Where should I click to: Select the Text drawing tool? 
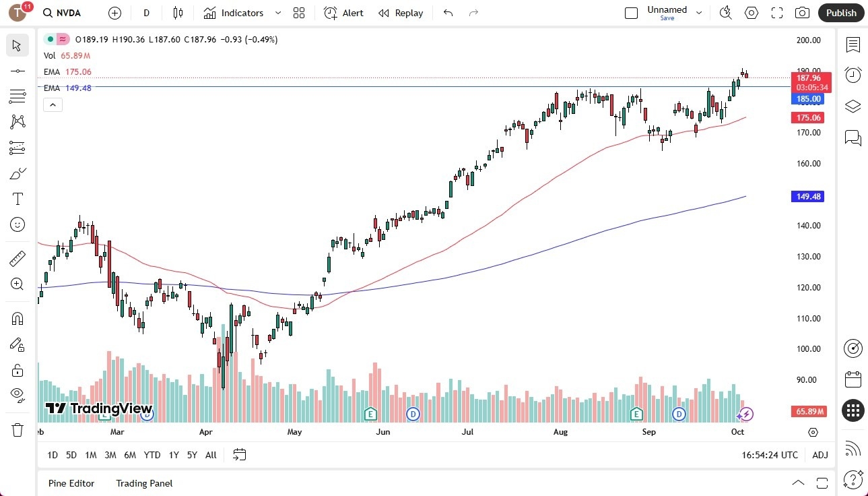coord(18,198)
